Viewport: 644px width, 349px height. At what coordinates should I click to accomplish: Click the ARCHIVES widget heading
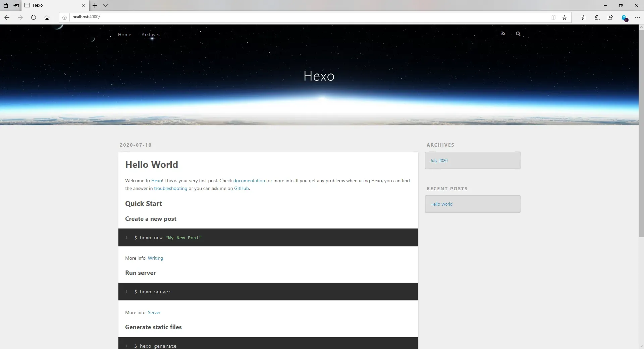(440, 145)
